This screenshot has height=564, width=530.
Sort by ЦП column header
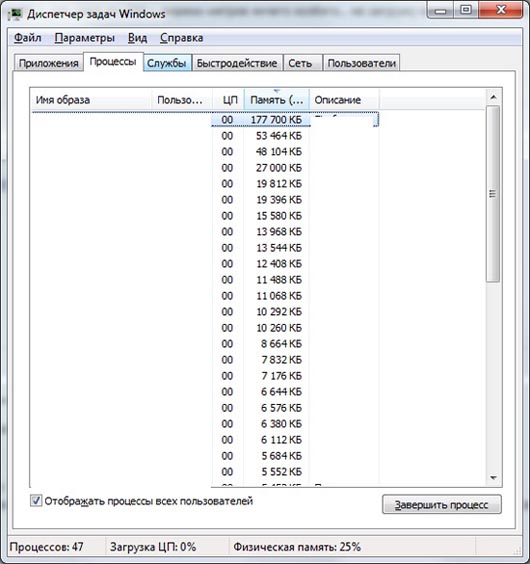(228, 100)
